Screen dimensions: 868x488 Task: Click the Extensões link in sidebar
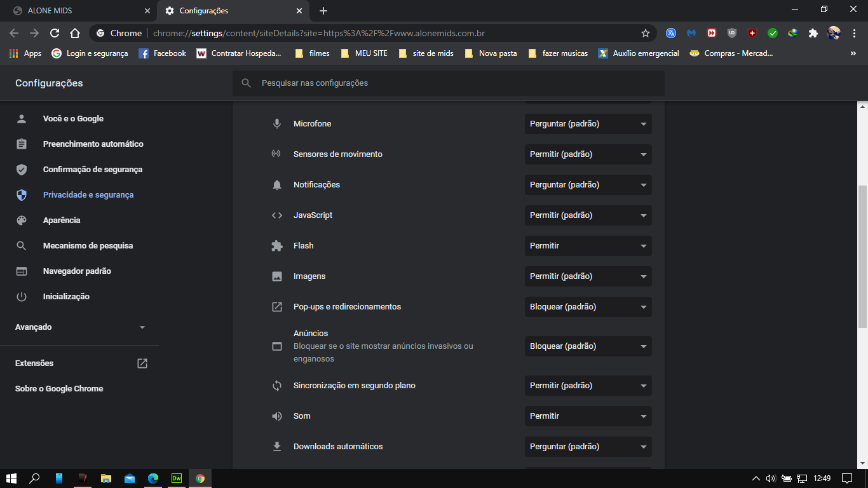[34, 363]
